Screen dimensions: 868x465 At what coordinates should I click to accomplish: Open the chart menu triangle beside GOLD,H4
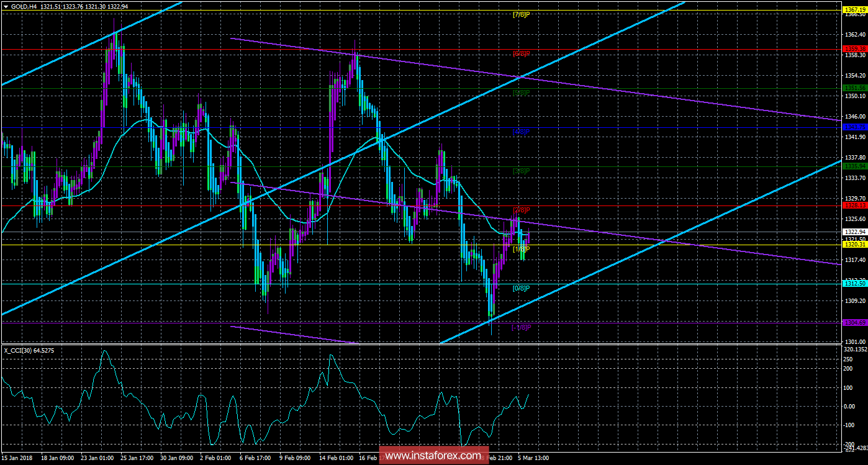pyautogui.click(x=6, y=6)
